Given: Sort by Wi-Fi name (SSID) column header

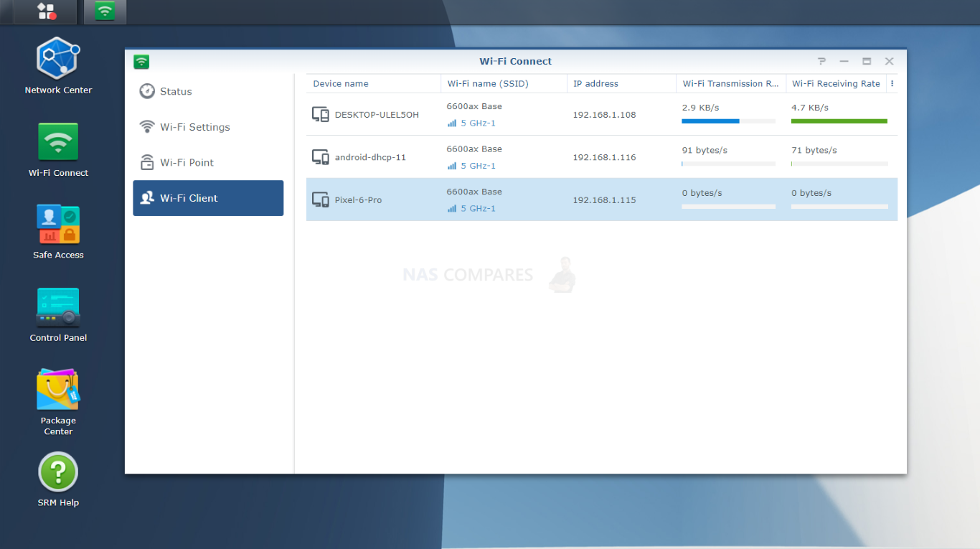Looking at the screenshot, I should click(504, 83).
